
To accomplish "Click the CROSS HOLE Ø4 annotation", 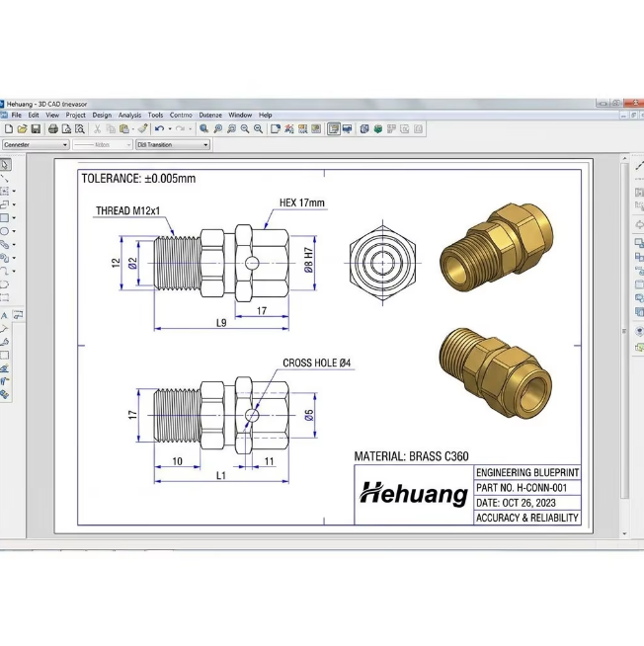I will pyautogui.click(x=316, y=363).
